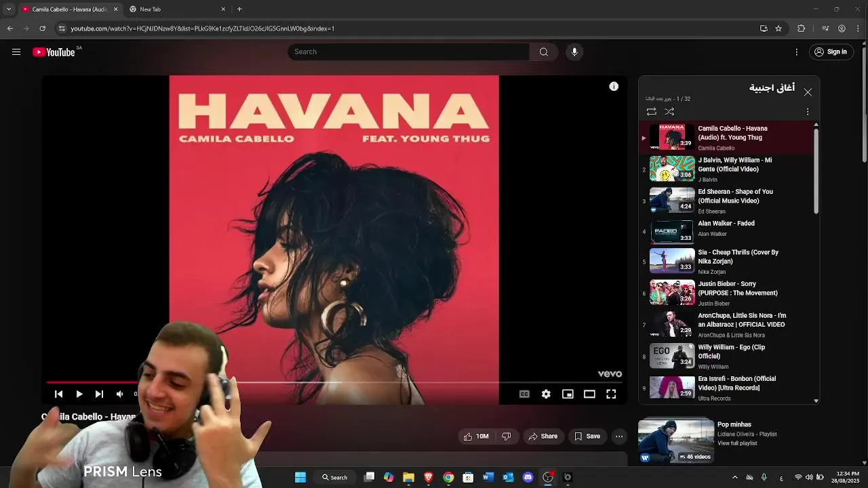The image size is (868, 488).
Task: Open Windows Start menu
Action: [300, 477]
